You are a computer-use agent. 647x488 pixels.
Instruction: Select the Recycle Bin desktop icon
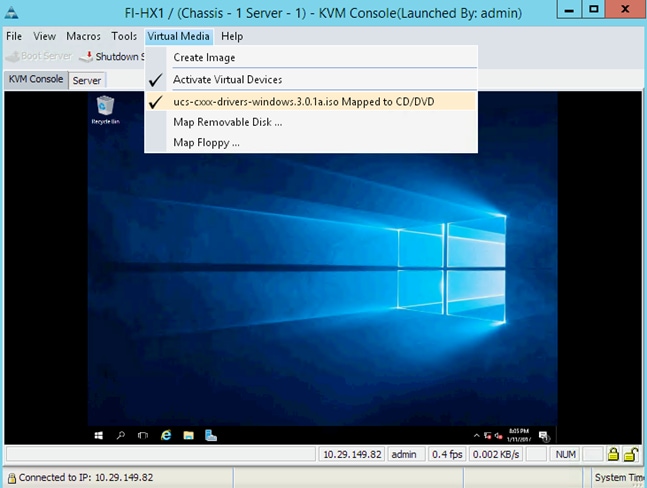(x=105, y=110)
